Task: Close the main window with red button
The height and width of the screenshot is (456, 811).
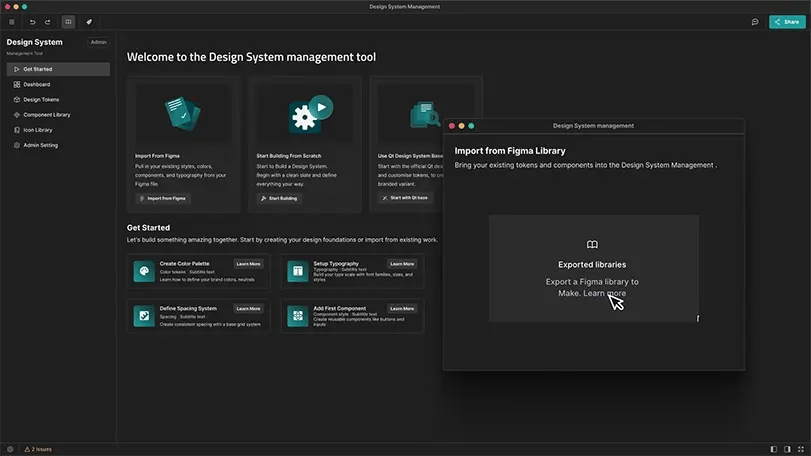Action: point(7,7)
